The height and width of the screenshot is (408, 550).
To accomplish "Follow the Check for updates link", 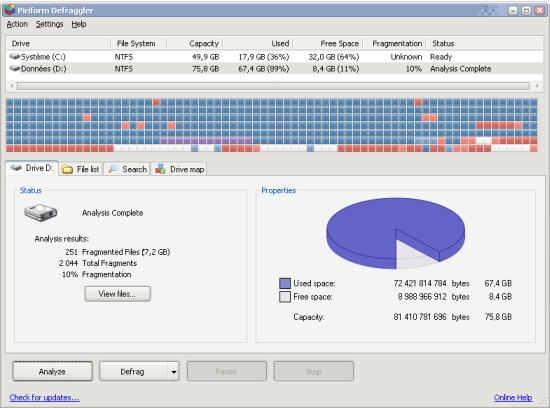I will pyautogui.click(x=45, y=397).
